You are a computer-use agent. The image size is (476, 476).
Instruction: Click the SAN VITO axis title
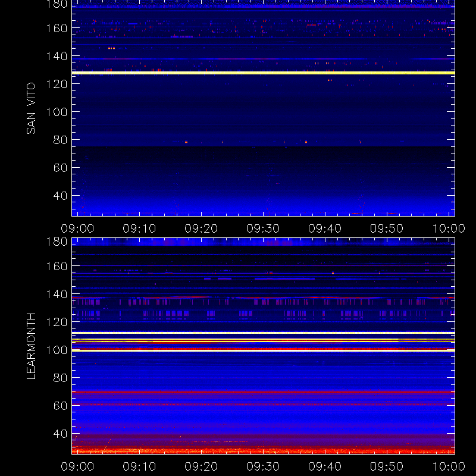point(31,108)
